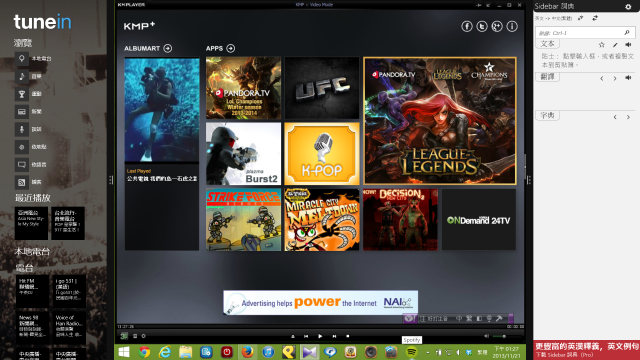Click KMPlayer 3D mode icon
This screenshot has height=360, width=640.
coord(124,336)
